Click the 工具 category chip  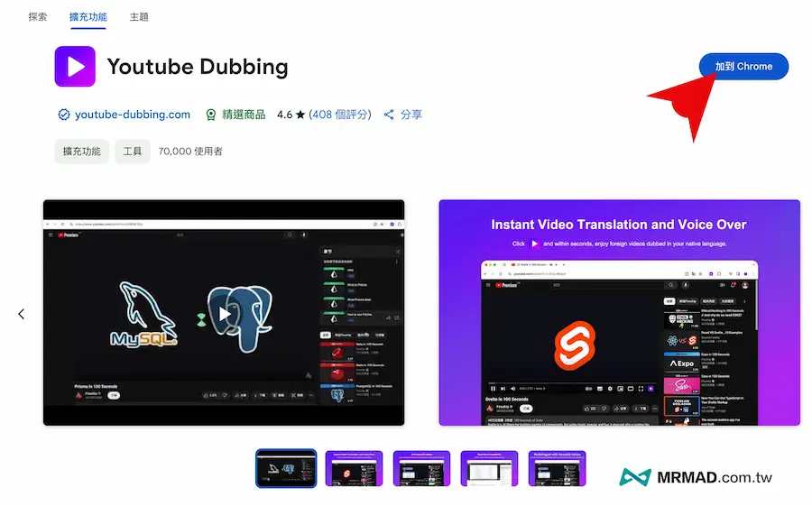pos(133,152)
